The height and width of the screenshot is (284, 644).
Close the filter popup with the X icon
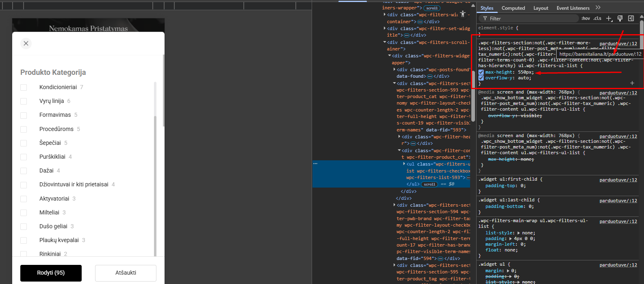26,43
